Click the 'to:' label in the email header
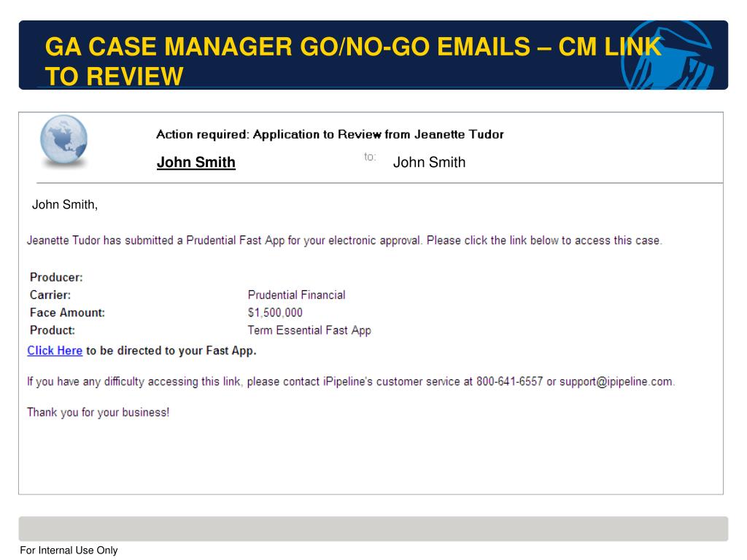This screenshot has width=747, height=560. [x=370, y=157]
